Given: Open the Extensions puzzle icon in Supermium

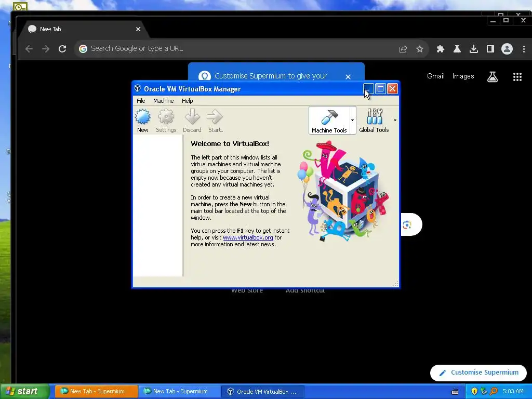Looking at the screenshot, I should point(441,49).
